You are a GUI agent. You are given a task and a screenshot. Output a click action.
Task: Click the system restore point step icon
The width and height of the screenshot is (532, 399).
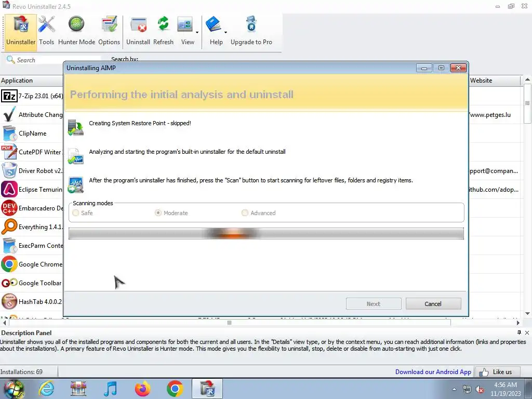[75, 128]
